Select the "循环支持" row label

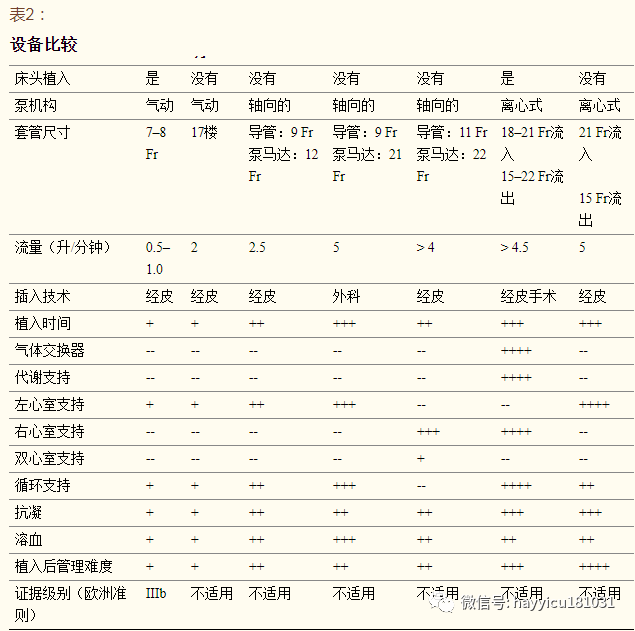click(x=43, y=486)
